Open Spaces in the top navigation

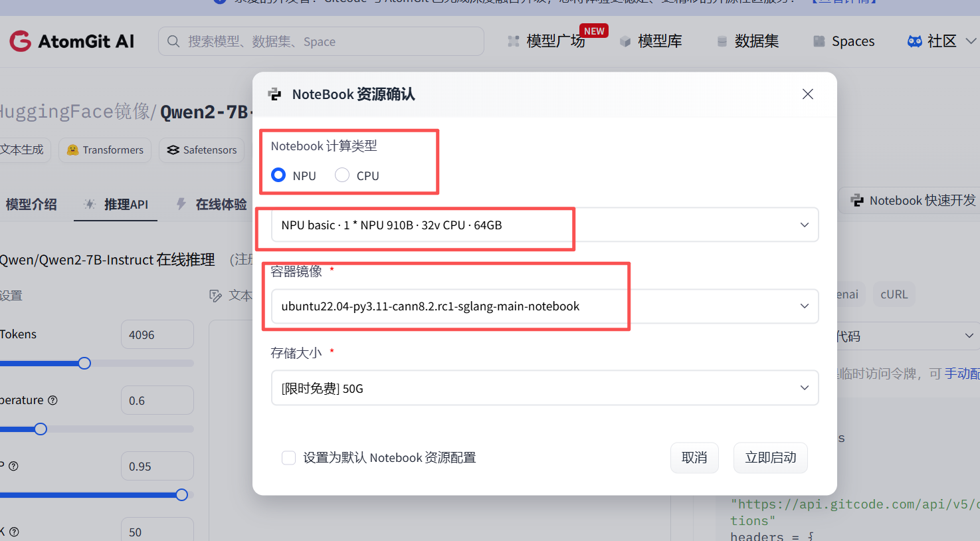coord(853,41)
